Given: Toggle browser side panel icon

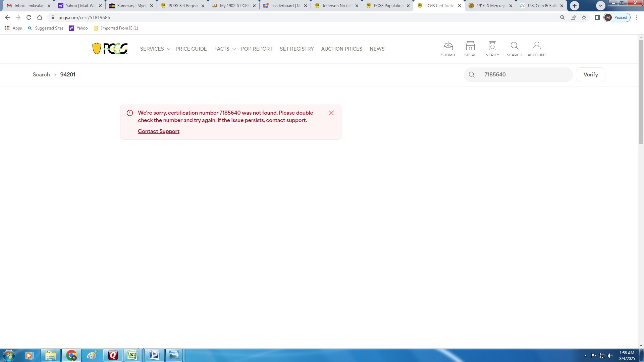Looking at the screenshot, I should tap(597, 17).
